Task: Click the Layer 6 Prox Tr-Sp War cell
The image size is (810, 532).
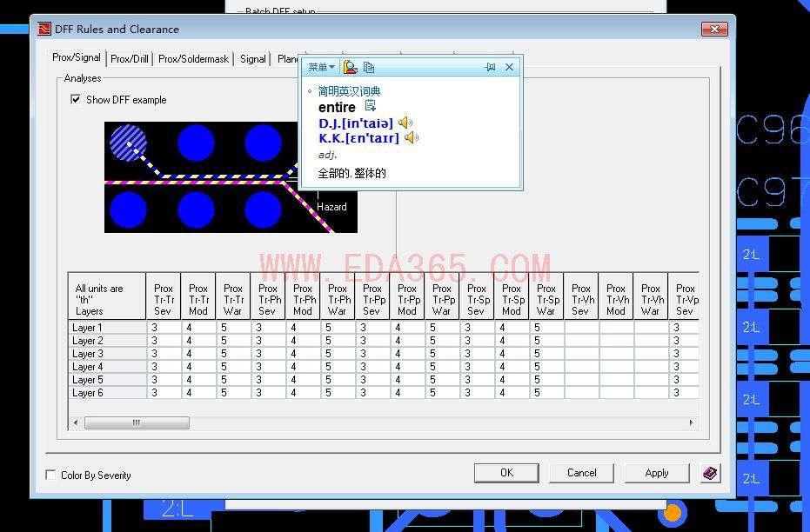Action: [546, 393]
